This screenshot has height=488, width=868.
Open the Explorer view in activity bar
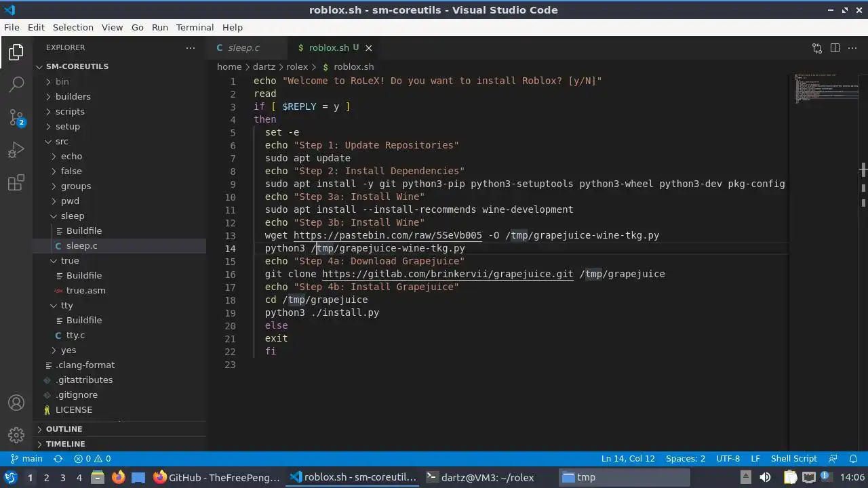[16, 52]
